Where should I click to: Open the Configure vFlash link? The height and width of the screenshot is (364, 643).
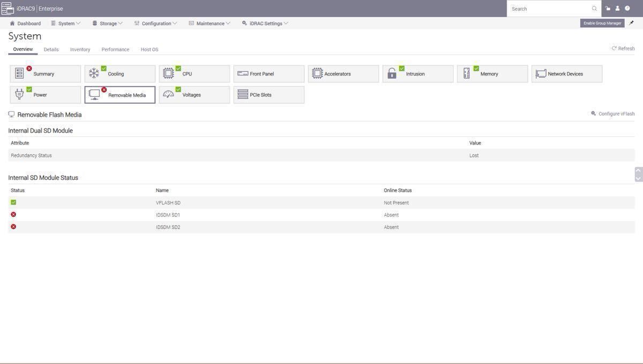613,113
